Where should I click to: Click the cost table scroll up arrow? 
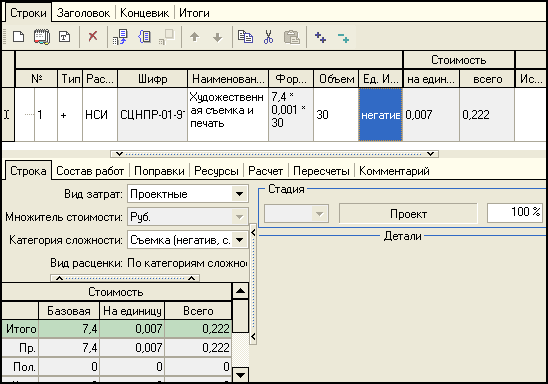(240, 291)
